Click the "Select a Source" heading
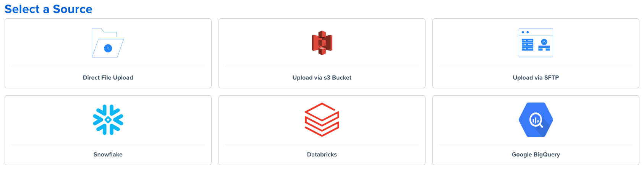This screenshot has height=171, width=644. coord(49,9)
